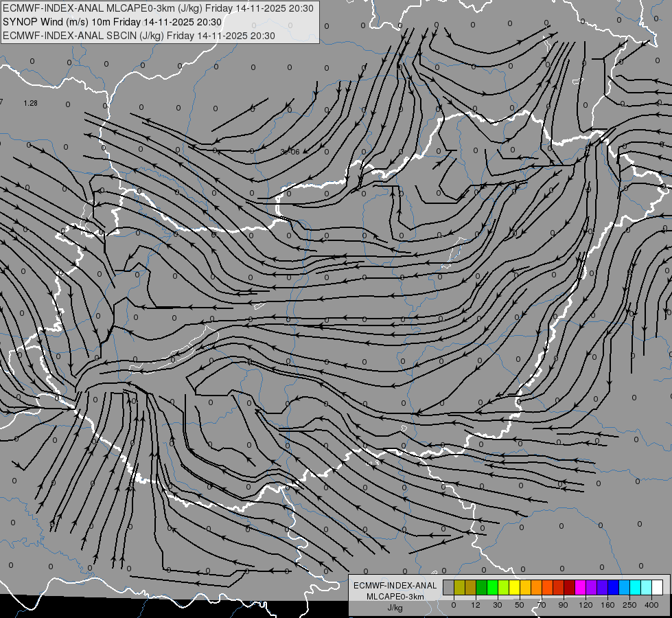Click the legend tick label 30
Image resolution: width=672 pixels, height=618 pixels.
click(x=498, y=605)
